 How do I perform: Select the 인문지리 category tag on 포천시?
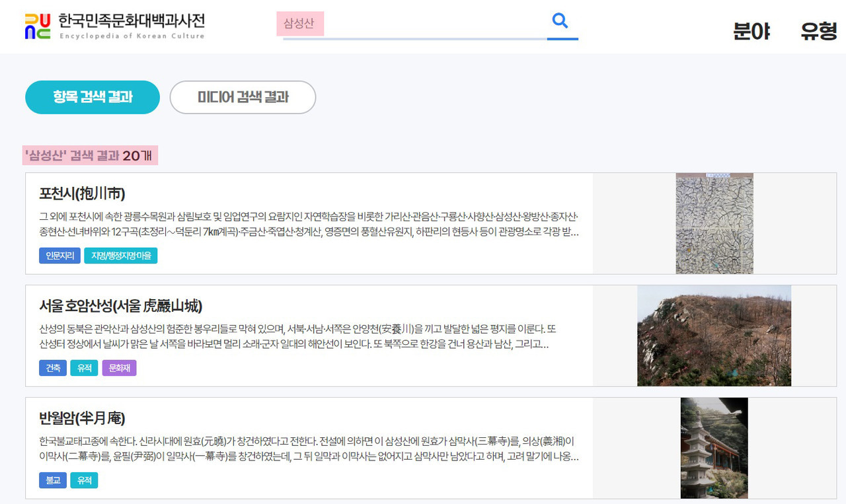tap(59, 256)
